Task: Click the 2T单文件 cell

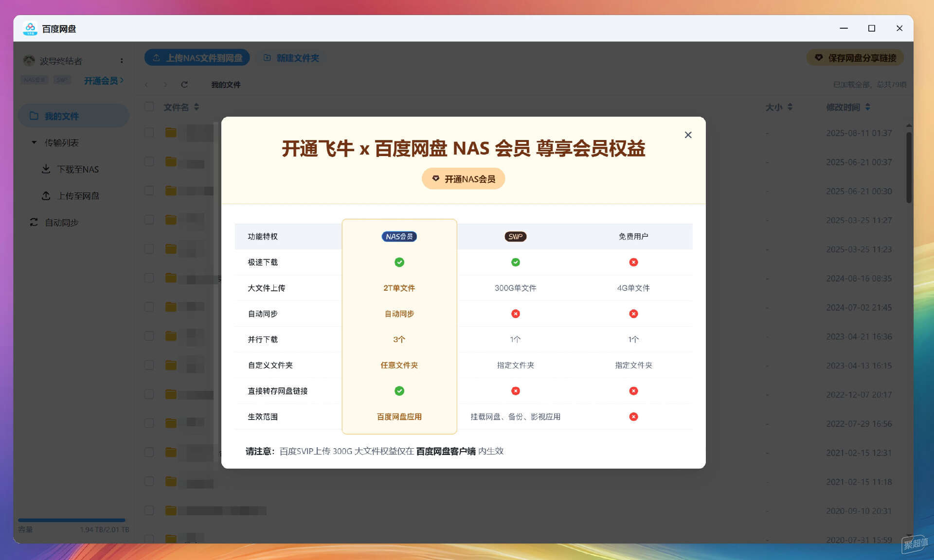Action: 399,288
